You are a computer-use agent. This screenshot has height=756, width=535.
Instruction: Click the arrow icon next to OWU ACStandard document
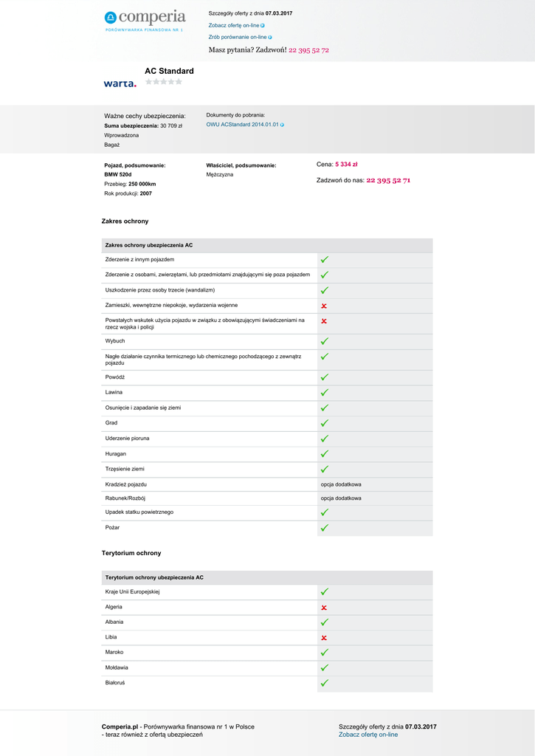pyautogui.click(x=282, y=125)
